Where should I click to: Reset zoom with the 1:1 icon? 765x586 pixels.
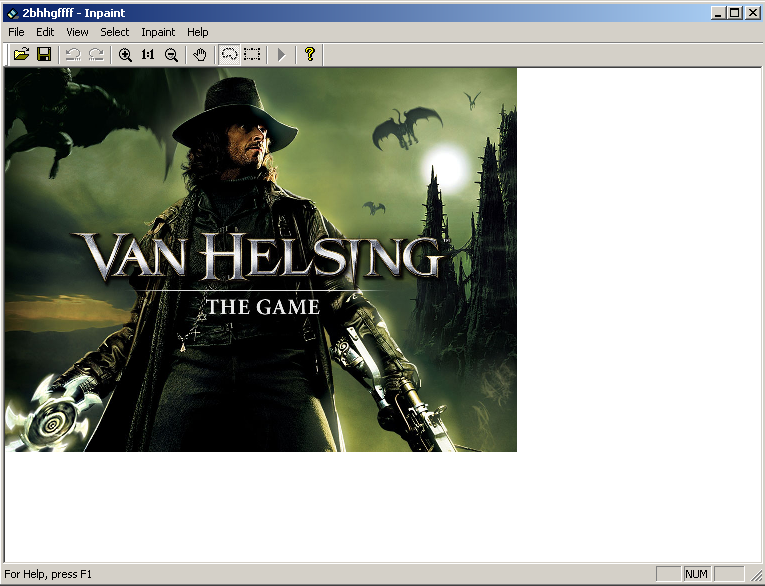[148, 54]
